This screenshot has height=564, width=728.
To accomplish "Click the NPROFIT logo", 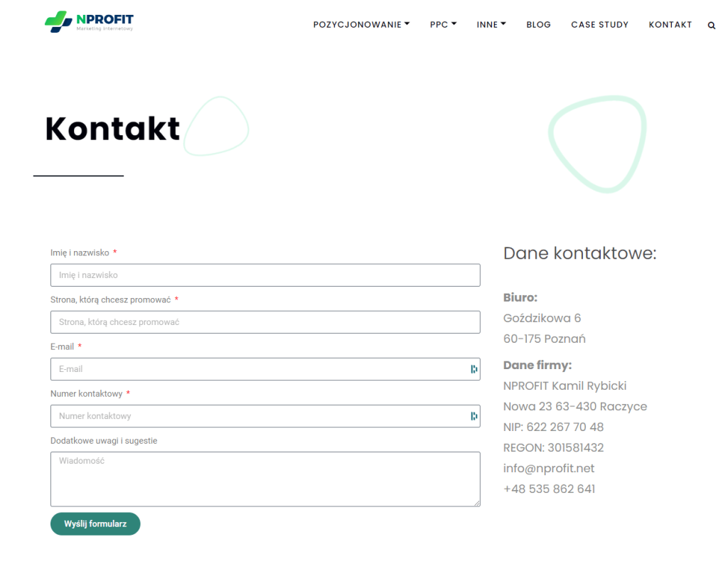I will tap(88, 21).
